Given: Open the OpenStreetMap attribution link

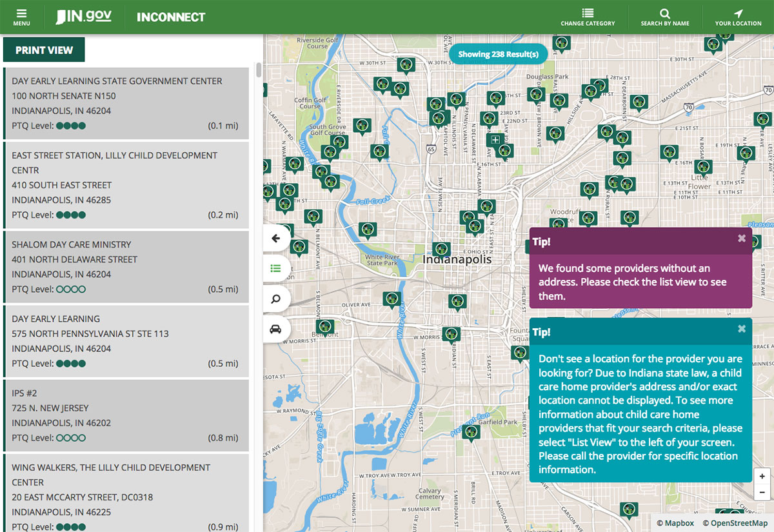Looking at the screenshot, I should point(735,523).
